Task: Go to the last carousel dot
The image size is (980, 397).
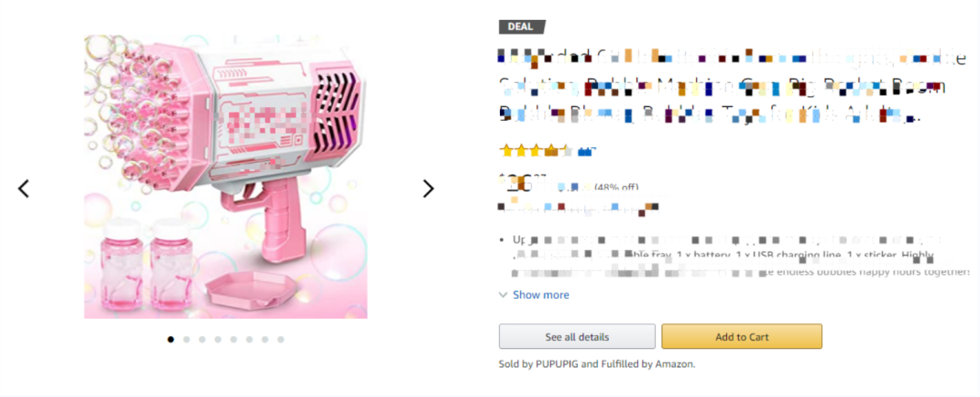Action: click(281, 339)
